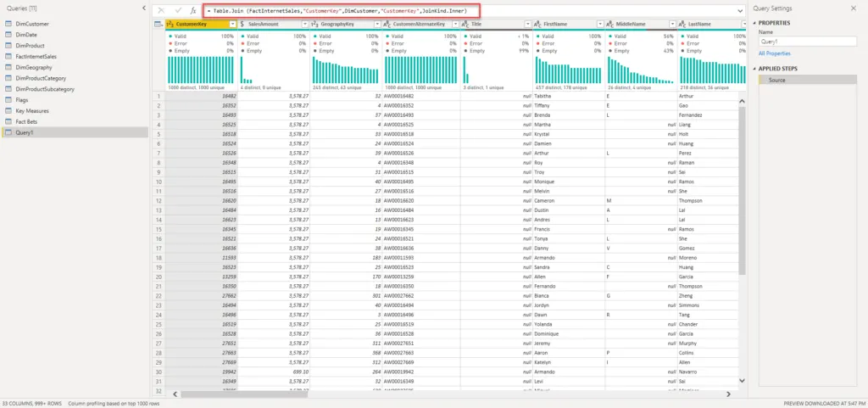Change the FirstName column text type icon

tap(537, 25)
